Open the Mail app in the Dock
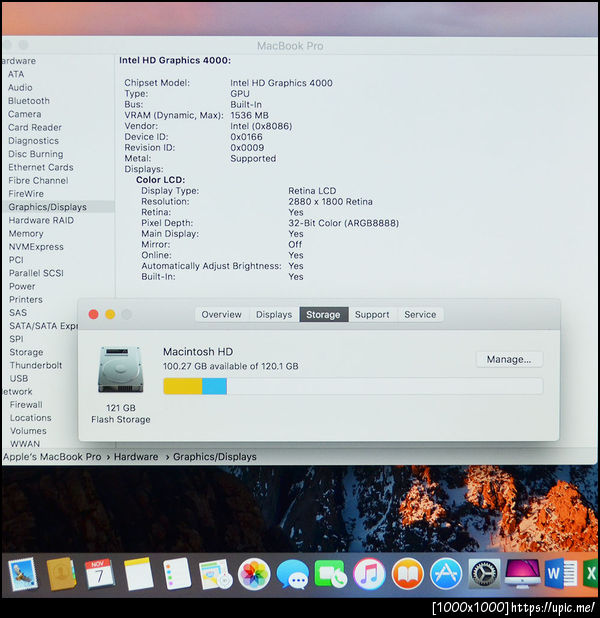This screenshot has width=600, height=618. pos(22,573)
